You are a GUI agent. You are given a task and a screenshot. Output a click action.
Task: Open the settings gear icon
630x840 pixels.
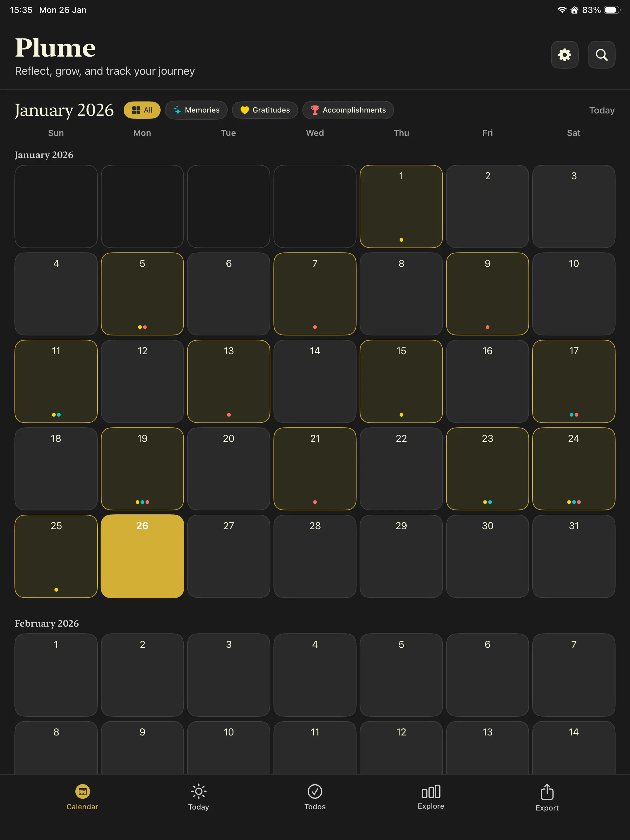tap(565, 55)
